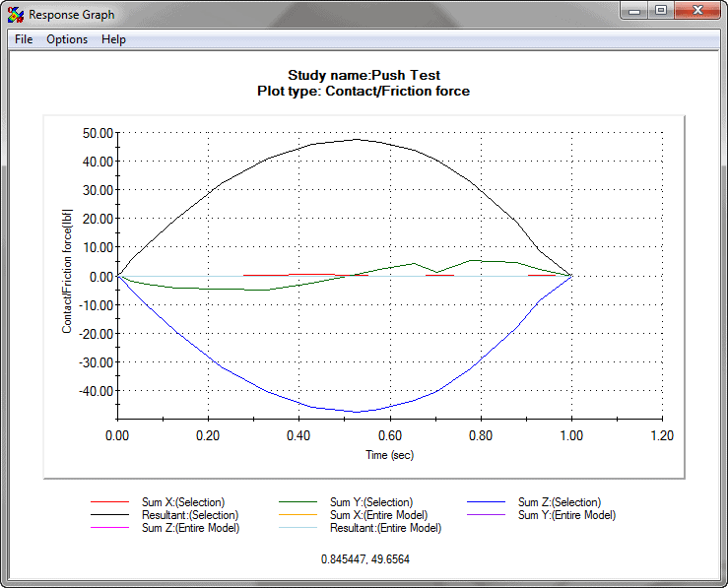Click the 1.00 time axis label
This screenshot has width=728, height=588.
coord(571,435)
